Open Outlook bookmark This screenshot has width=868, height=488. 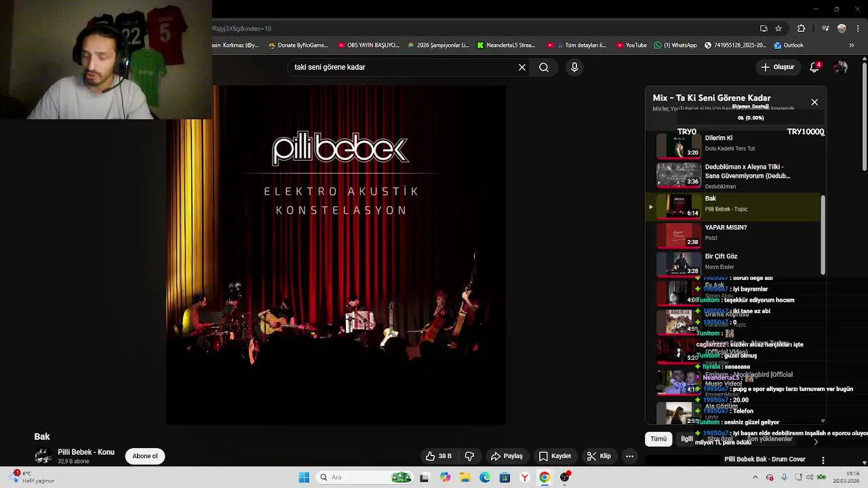coord(788,45)
